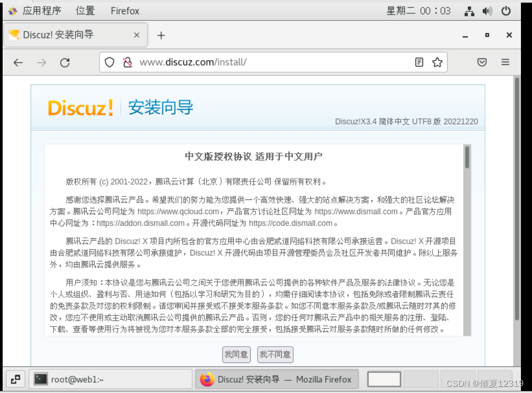This screenshot has width=532, height=393.
Task: Open the Pocket save icon
Action: coord(482,62)
